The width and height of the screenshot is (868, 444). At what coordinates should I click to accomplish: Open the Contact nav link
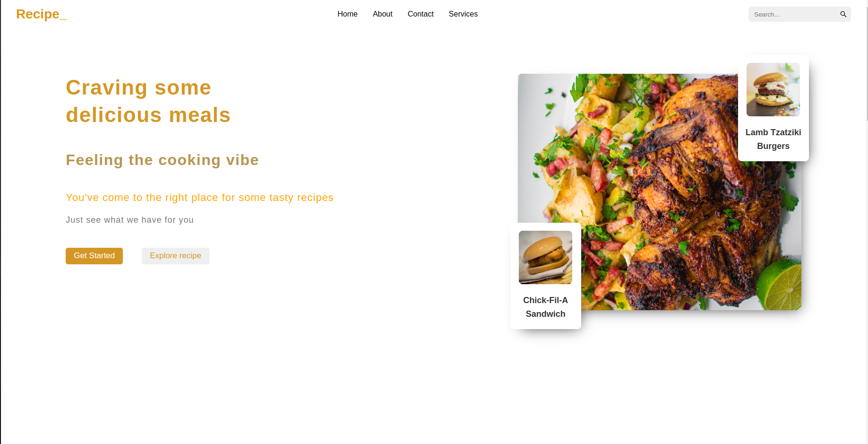[421, 14]
